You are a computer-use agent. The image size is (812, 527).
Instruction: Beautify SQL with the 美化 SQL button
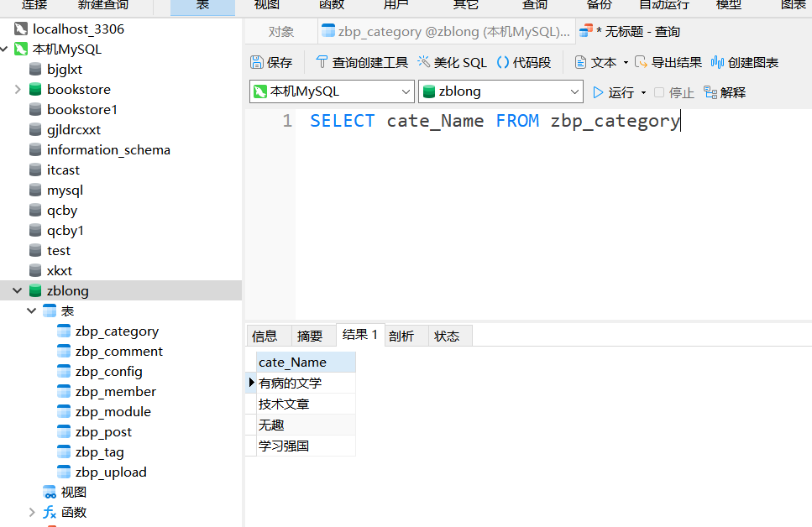[452, 62]
